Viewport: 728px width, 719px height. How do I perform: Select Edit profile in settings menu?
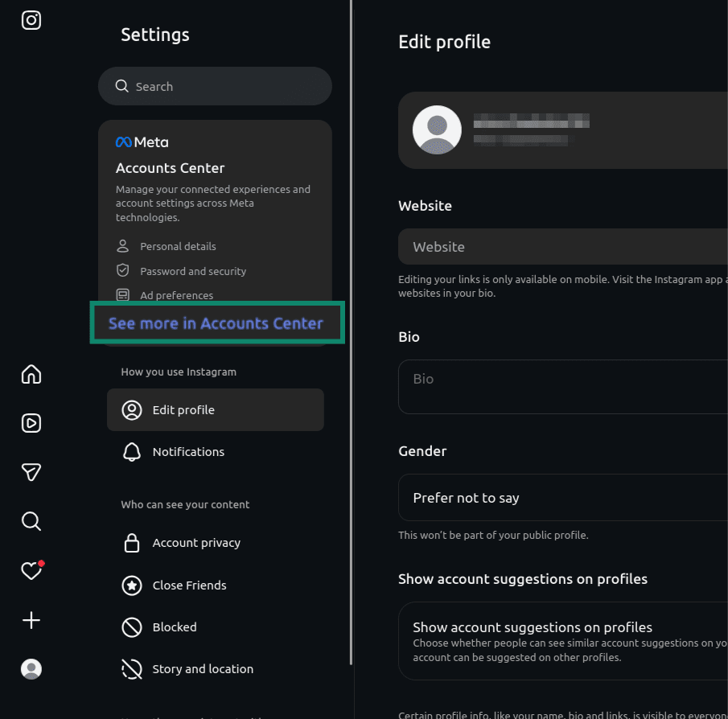coord(216,410)
